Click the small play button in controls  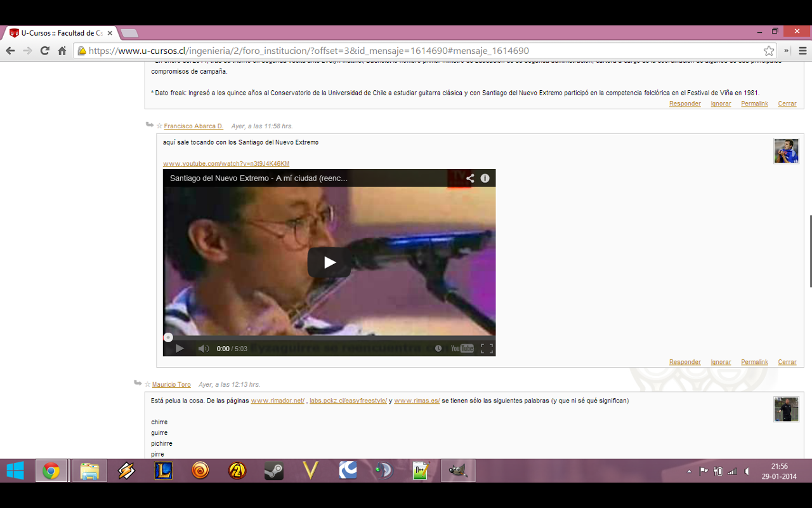[x=180, y=349]
